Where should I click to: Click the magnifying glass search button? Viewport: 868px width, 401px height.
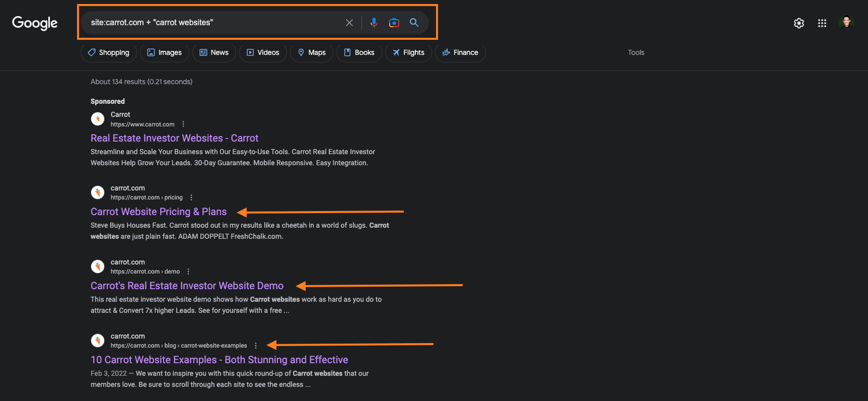[414, 23]
